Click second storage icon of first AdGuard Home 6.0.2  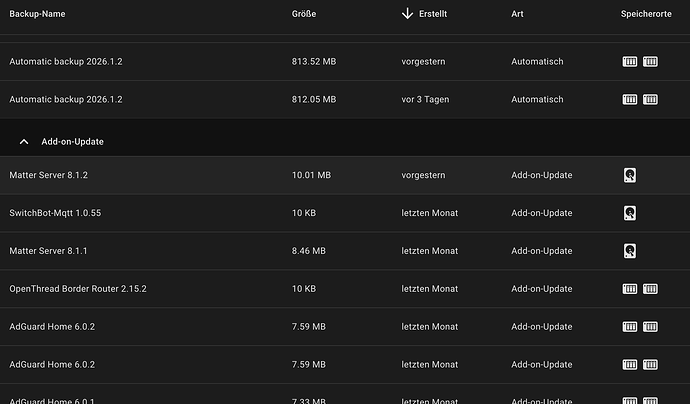650,327
